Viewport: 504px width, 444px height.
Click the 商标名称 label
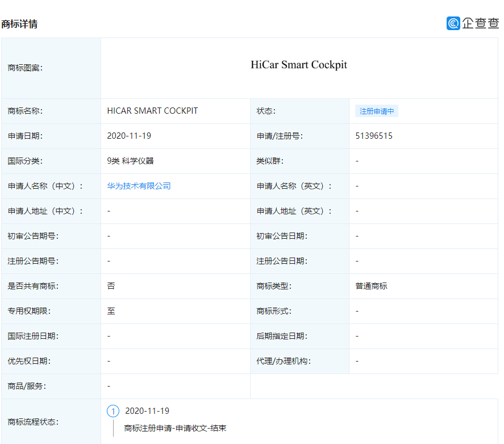coord(25,111)
